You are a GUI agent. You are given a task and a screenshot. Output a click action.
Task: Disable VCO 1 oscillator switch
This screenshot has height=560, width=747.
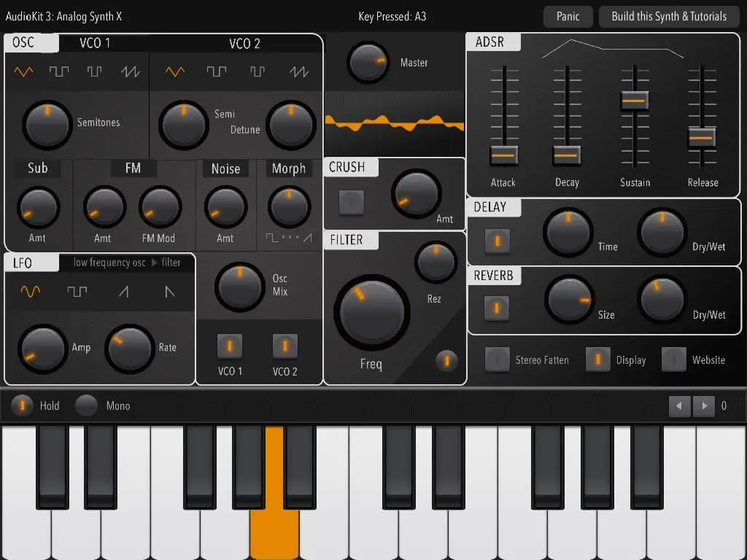pyautogui.click(x=230, y=346)
